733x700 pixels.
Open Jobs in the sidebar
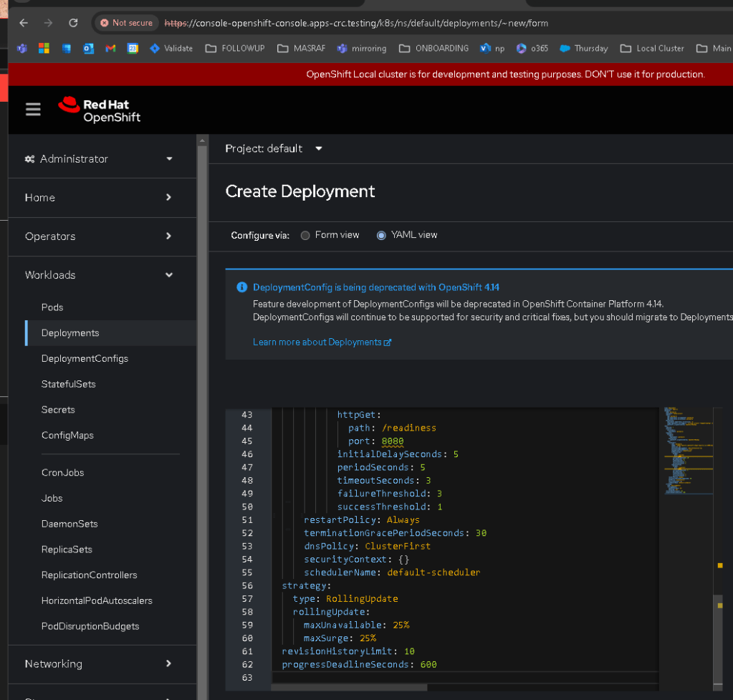click(x=52, y=499)
